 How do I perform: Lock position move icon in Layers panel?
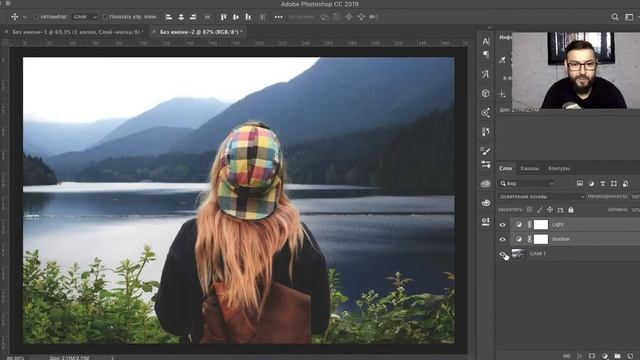click(x=550, y=210)
